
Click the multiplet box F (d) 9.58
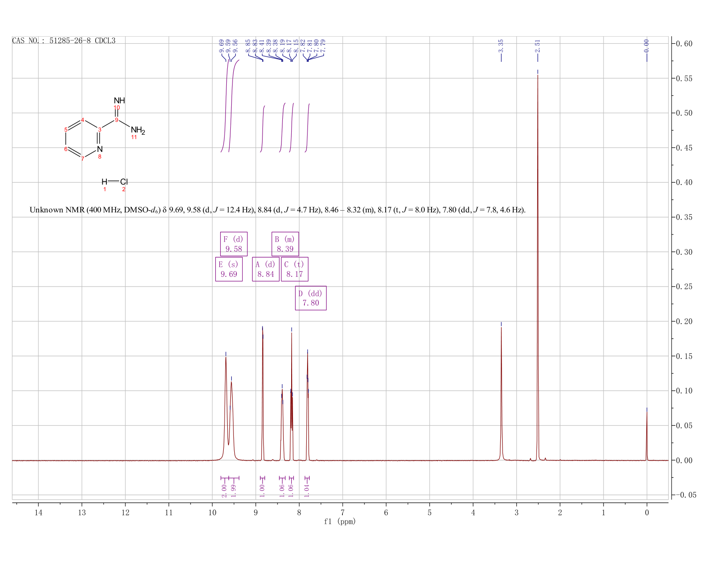(234, 244)
